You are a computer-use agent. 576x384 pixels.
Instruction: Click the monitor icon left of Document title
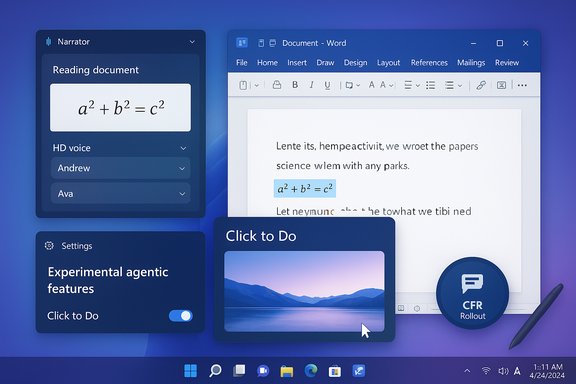[x=273, y=43]
